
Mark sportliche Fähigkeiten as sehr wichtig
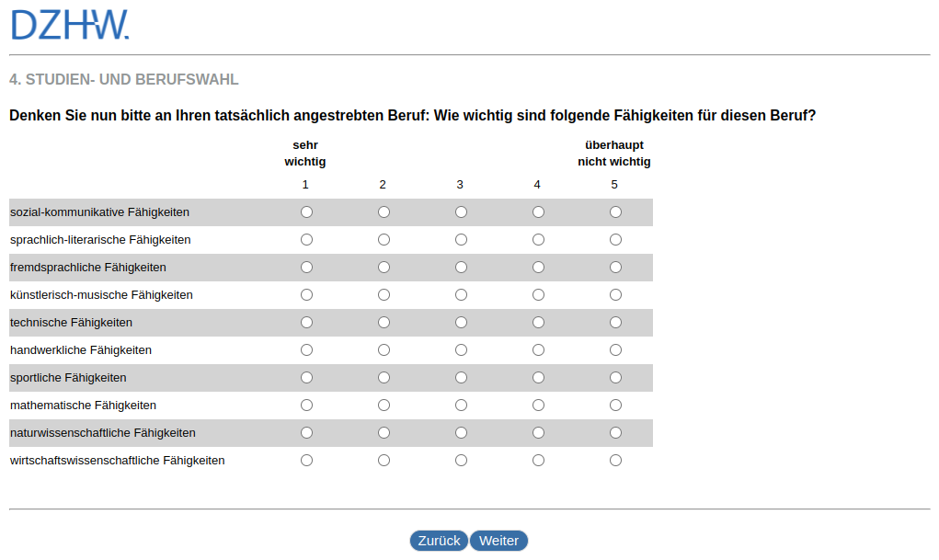pos(306,378)
